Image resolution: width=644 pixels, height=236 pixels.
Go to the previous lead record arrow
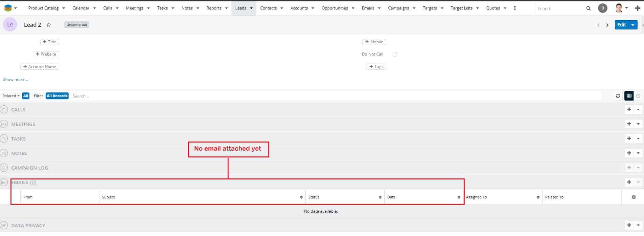598,25
